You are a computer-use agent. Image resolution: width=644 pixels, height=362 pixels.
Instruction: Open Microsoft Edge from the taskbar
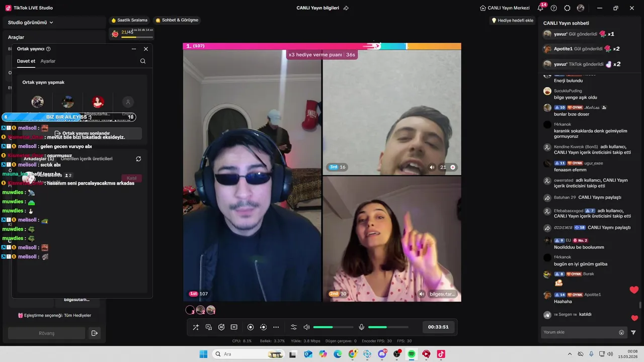[x=338, y=354]
